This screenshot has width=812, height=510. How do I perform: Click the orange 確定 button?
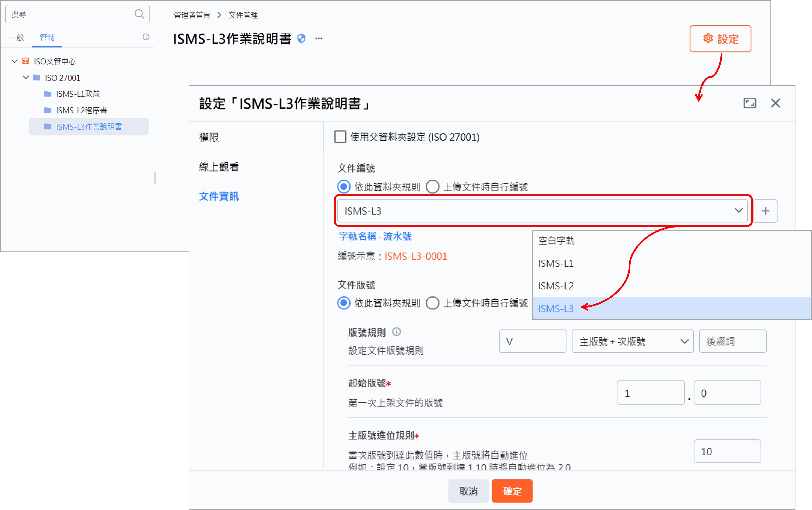click(512, 491)
